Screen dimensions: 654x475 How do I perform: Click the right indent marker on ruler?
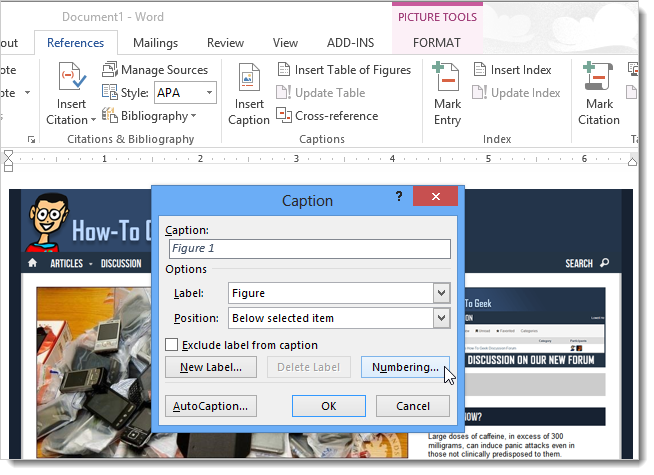tap(632, 162)
